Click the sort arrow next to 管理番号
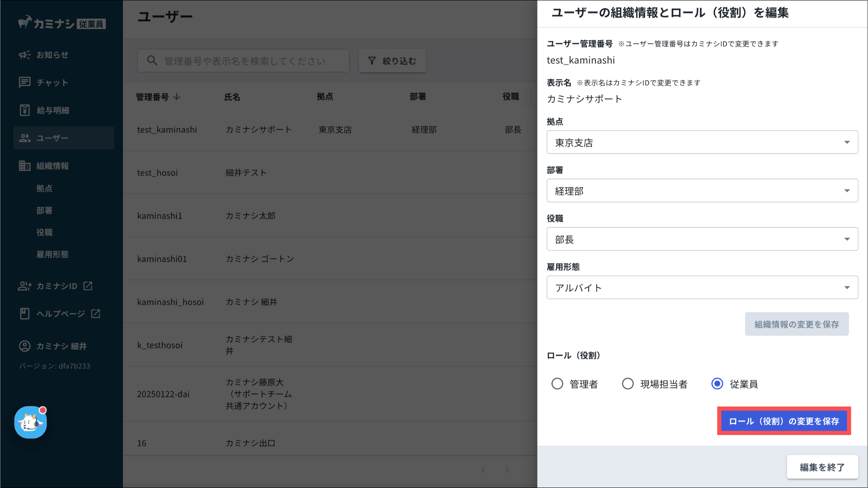 pyautogui.click(x=177, y=97)
